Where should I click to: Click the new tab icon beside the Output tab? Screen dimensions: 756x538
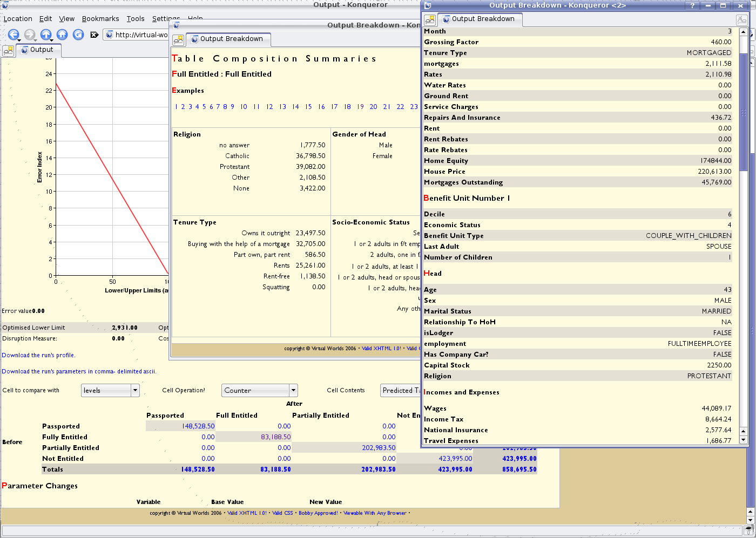pos(8,50)
